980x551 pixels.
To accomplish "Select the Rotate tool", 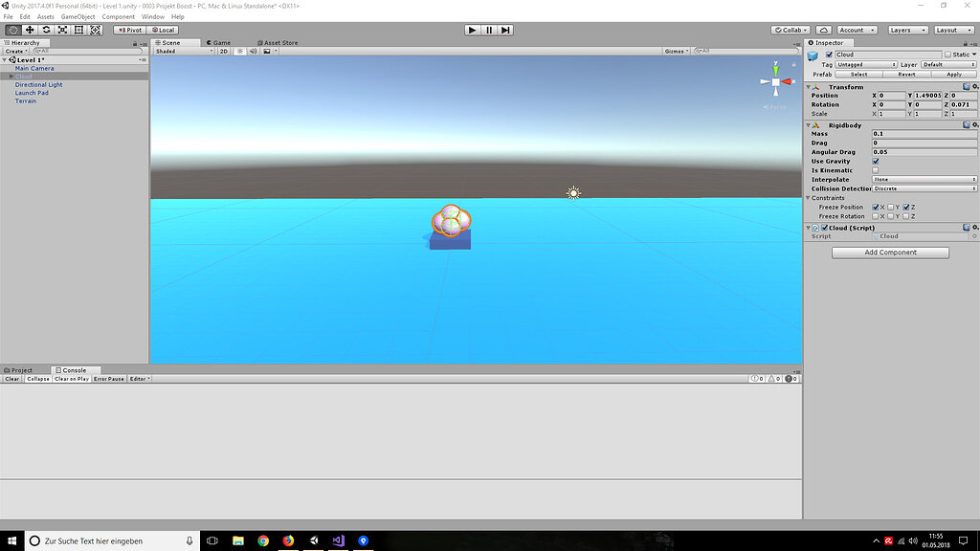I will tap(46, 30).
